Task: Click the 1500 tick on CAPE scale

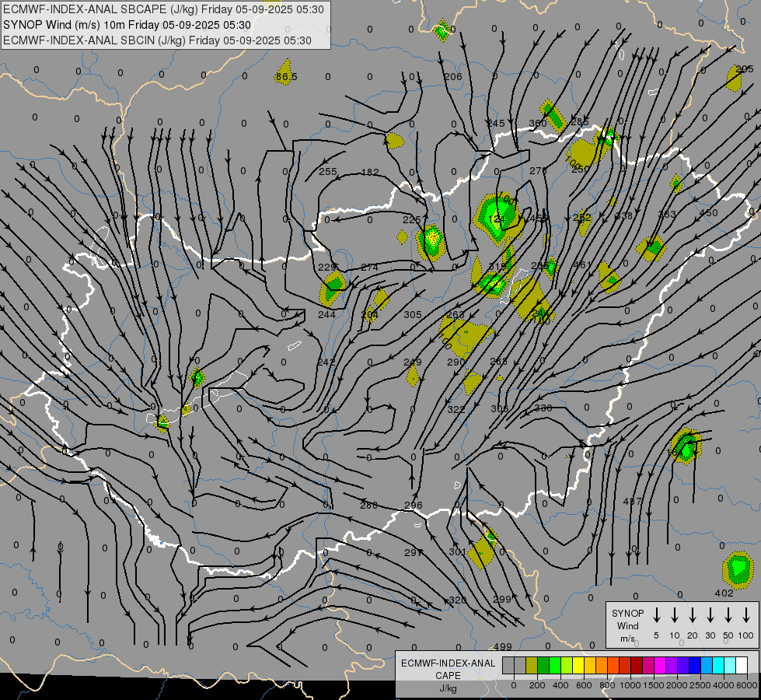Action: pyautogui.click(x=653, y=685)
